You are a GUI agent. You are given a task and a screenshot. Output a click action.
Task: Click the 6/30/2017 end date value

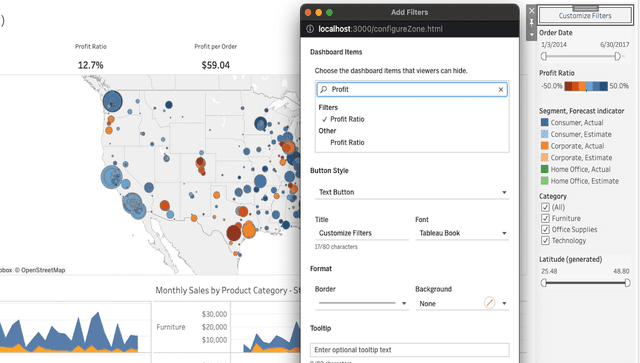[x=614, y=45]
